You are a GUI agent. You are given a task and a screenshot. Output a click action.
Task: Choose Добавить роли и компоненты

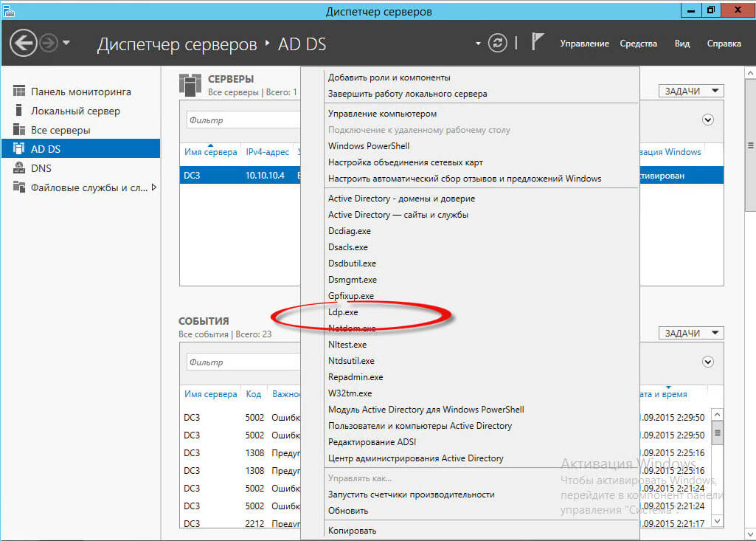click(389, 77)
